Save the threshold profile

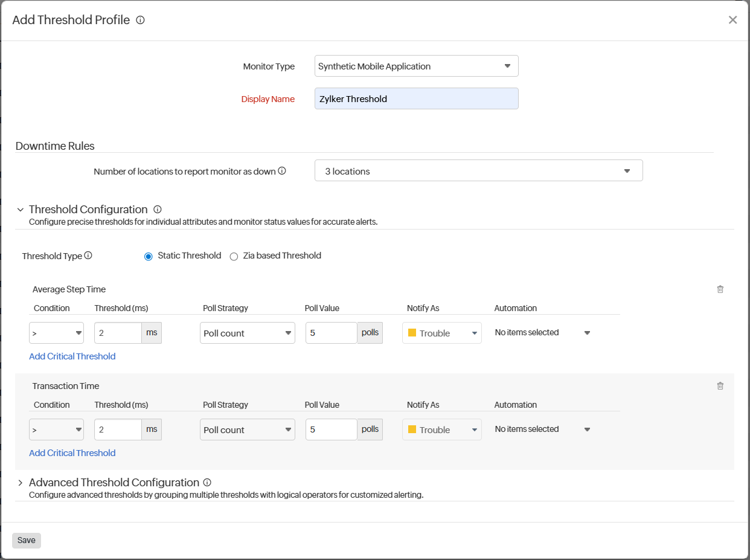coord(26,540)
